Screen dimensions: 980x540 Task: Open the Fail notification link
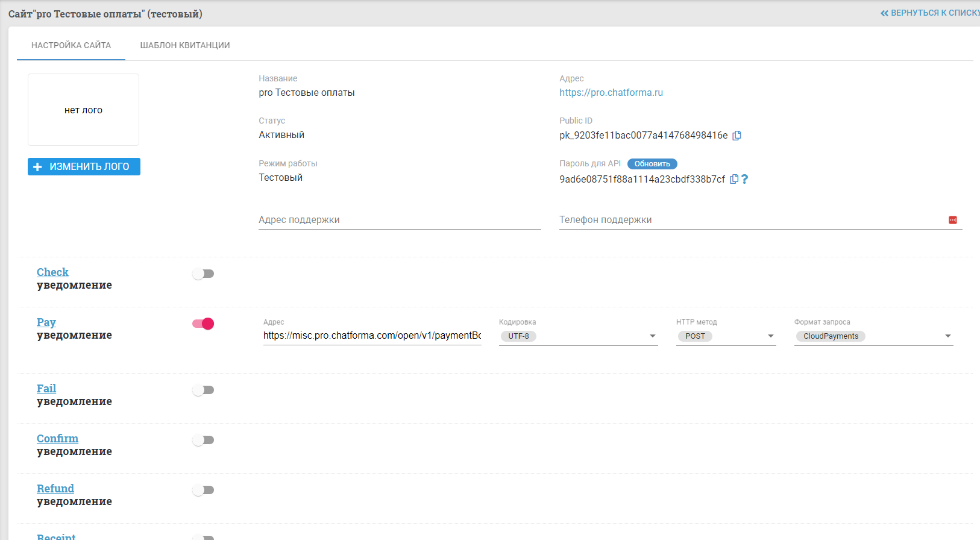tap(46, 389)
